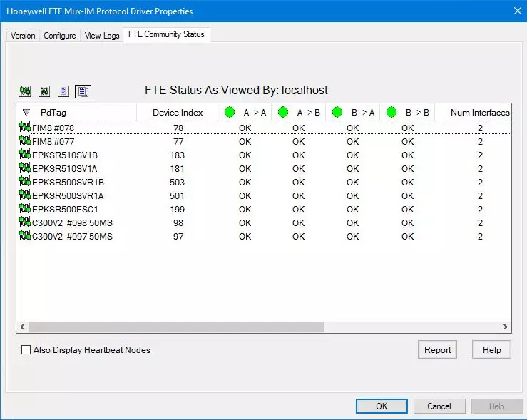This screenshot has width=527, height=420.
Task: Select the EPKSR500SVR1A row
Action: (265, 195)
